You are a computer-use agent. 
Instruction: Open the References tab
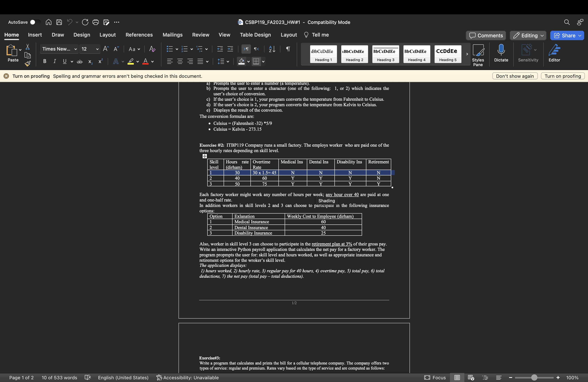tap(139, 35)
